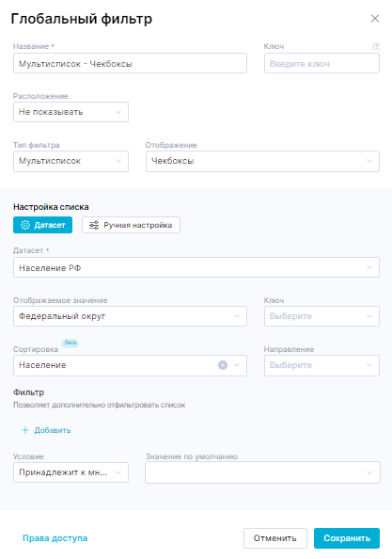Open the Тип фильтра dropdown
The image size is (392, 559).
tap(71, 161)
